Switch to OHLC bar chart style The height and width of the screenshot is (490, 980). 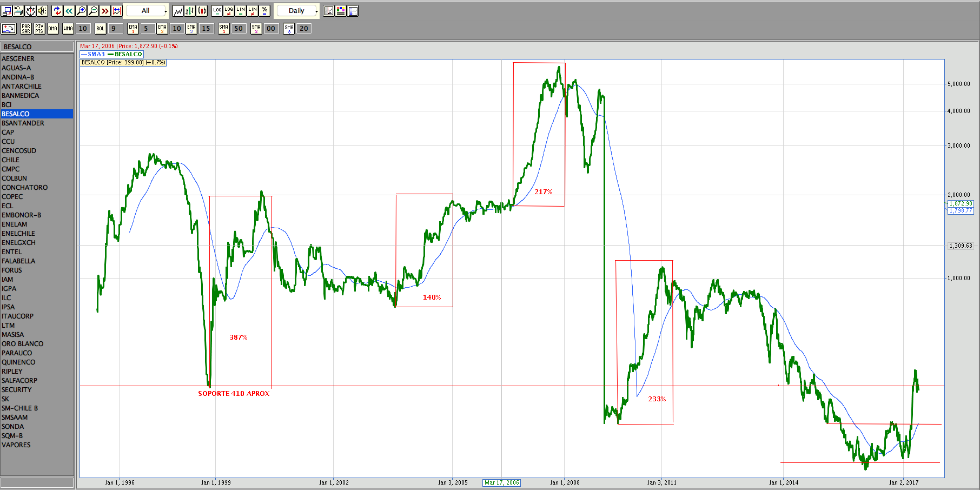(190, 11)
